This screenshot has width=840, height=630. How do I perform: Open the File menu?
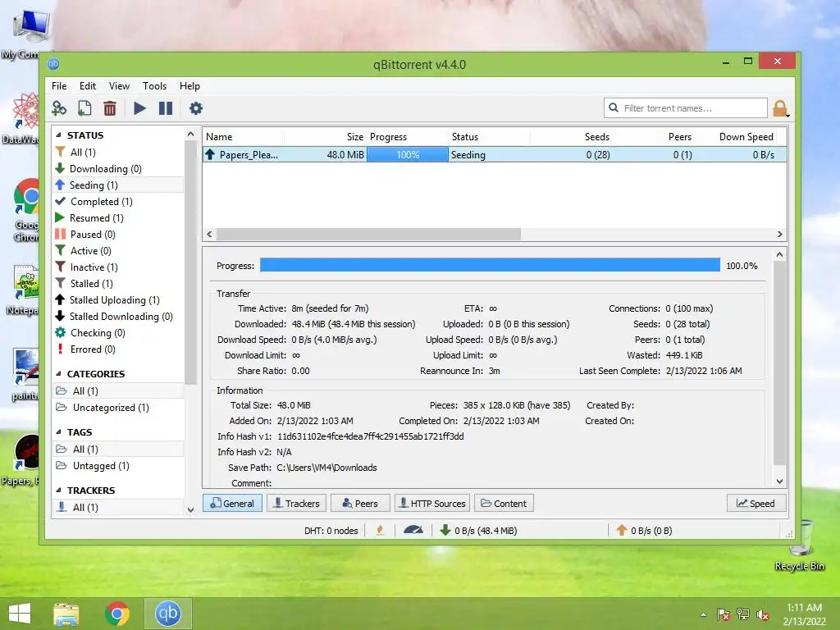tap(59, 85)
